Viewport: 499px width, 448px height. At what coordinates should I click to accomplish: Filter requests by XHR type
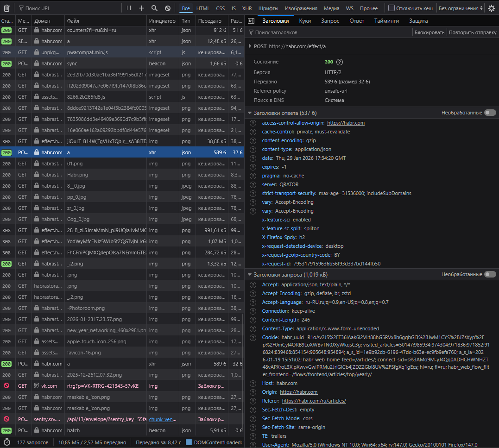247,8
